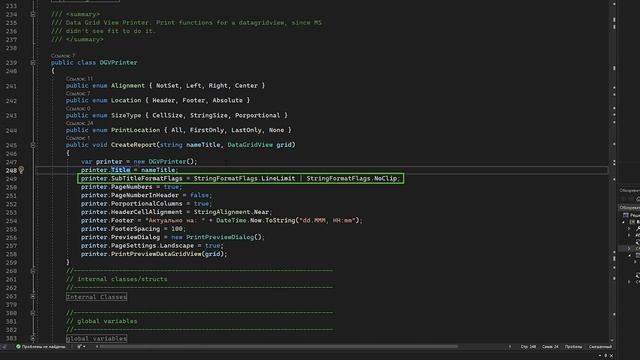Open 'Ссылок: 0' link above enum SizeType

point(78,109)
